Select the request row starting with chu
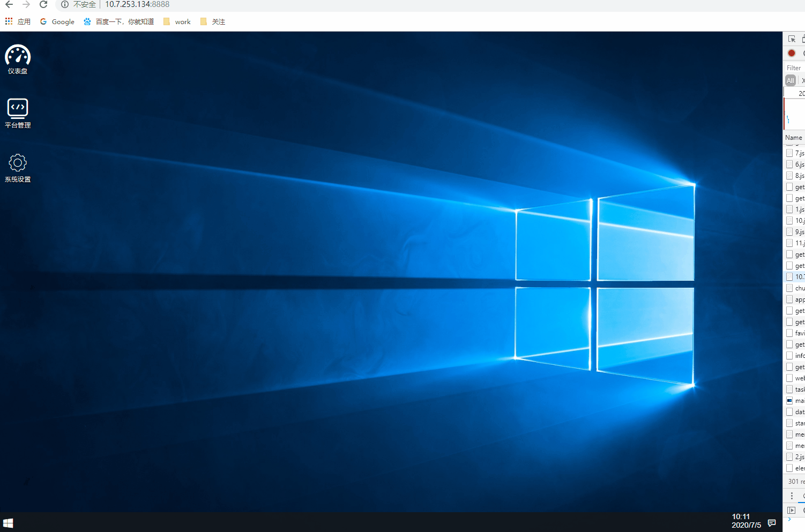 pyautogui.click(x=795, y=288)
